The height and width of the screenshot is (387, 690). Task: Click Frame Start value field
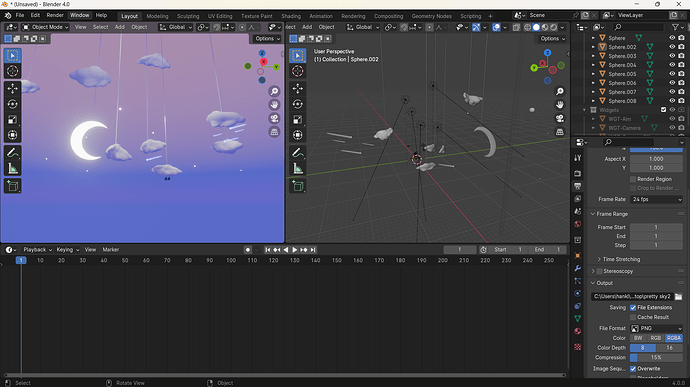tap(656, 227)
